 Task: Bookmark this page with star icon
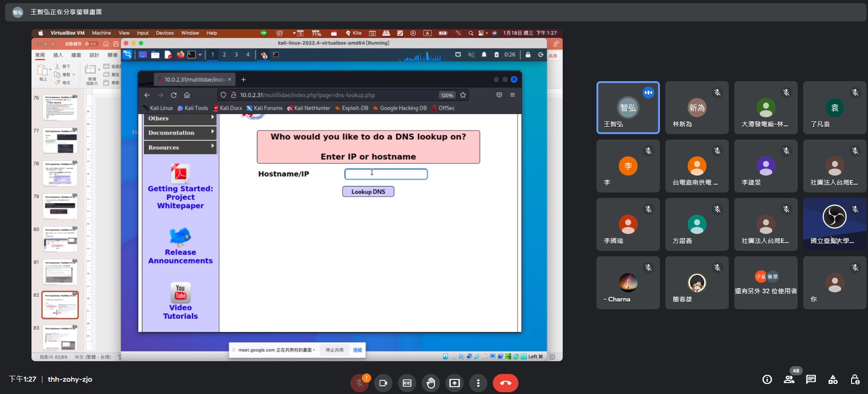pyautogui.click(x=463, y=95)
